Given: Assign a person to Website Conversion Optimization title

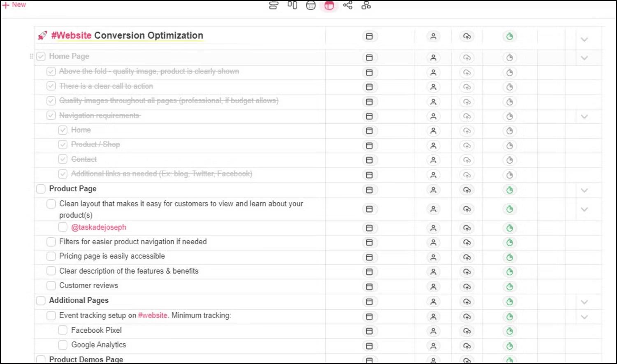Looking at the screenshot, I should (x=433, y=36).
